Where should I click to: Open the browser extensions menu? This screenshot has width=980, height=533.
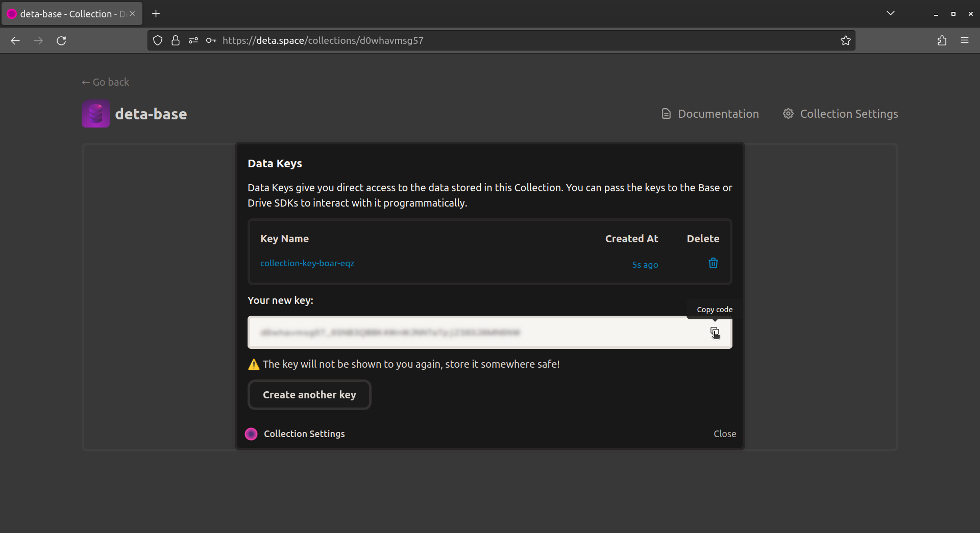click(942, 40)
